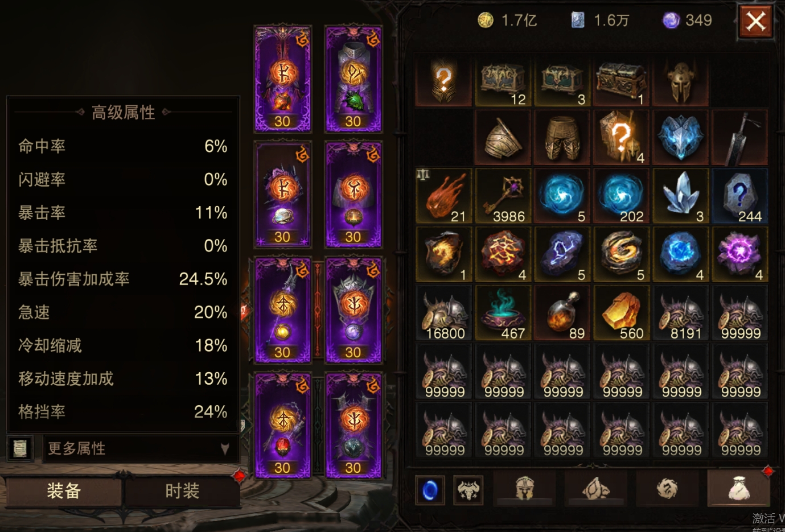This screenshot has height=532, width=785.
Task: Open the scroll icon beside 更多属性
Action: [x=20, y=448]
